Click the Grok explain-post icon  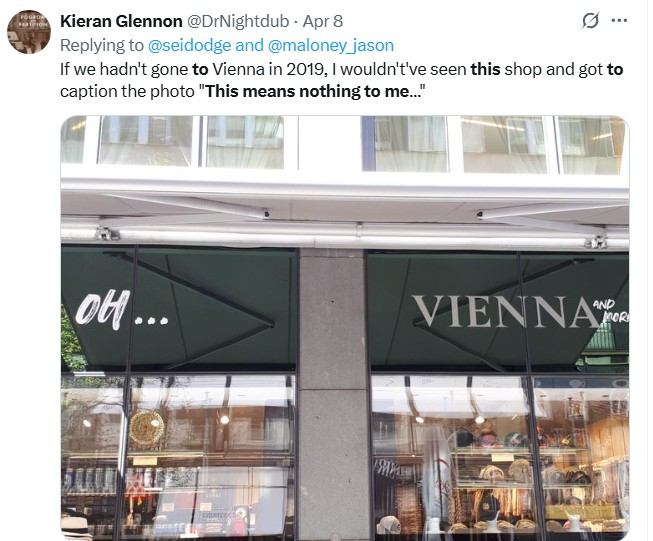pos(591,21)
